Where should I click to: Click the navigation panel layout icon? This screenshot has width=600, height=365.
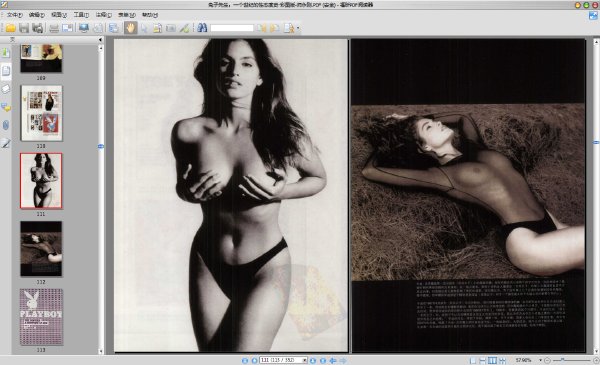pos(114,28)
